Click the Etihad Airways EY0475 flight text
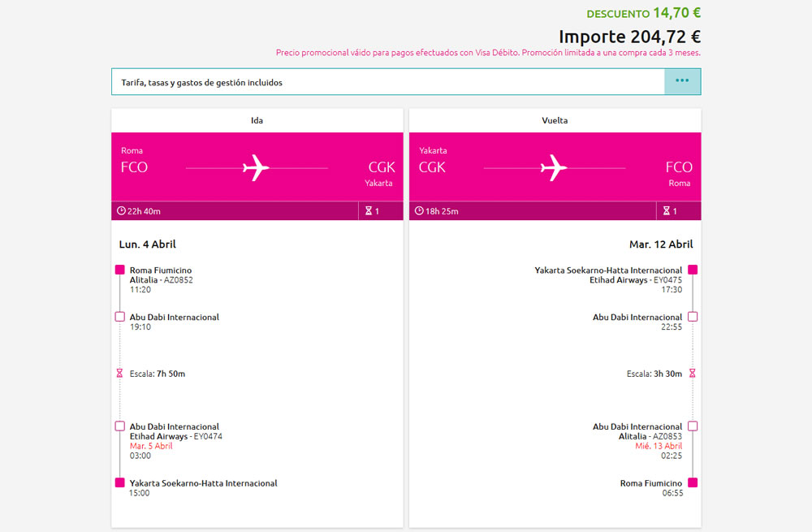 pos(635,280)
